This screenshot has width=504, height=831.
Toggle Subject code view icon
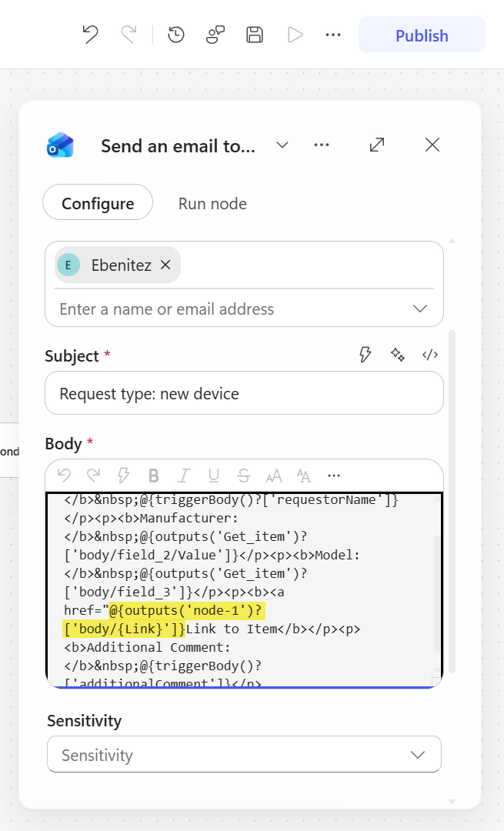[x=430, y=355]
